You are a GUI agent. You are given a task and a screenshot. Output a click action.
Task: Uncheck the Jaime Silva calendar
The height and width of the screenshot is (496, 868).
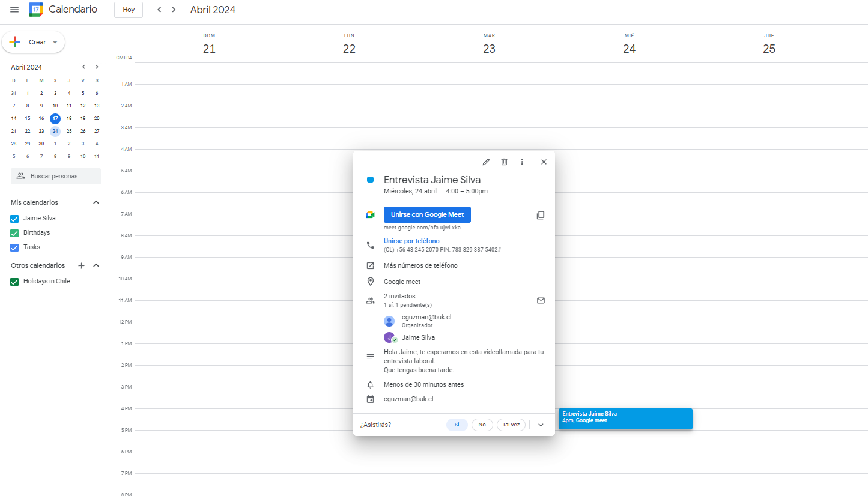pos(15,219)
